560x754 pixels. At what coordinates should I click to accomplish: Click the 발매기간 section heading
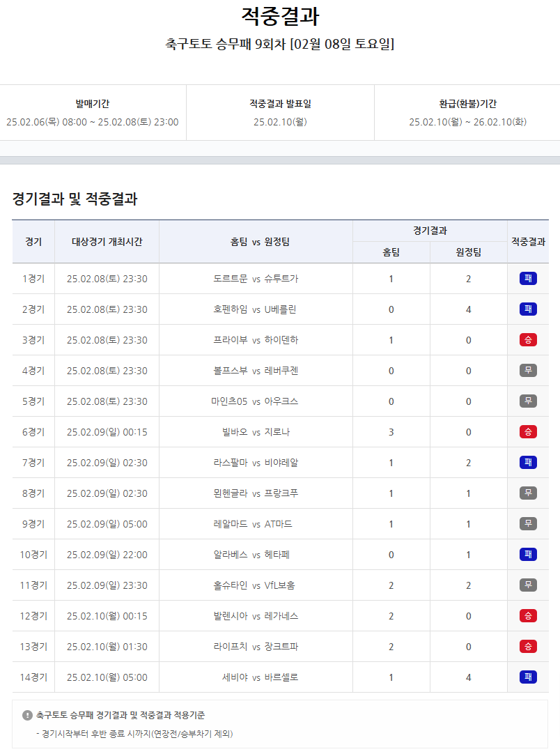point(93,100)
